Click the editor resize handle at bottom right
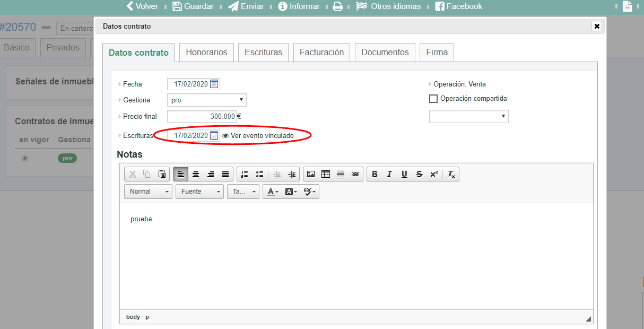 pyautogui.click(x=588, y=319)
